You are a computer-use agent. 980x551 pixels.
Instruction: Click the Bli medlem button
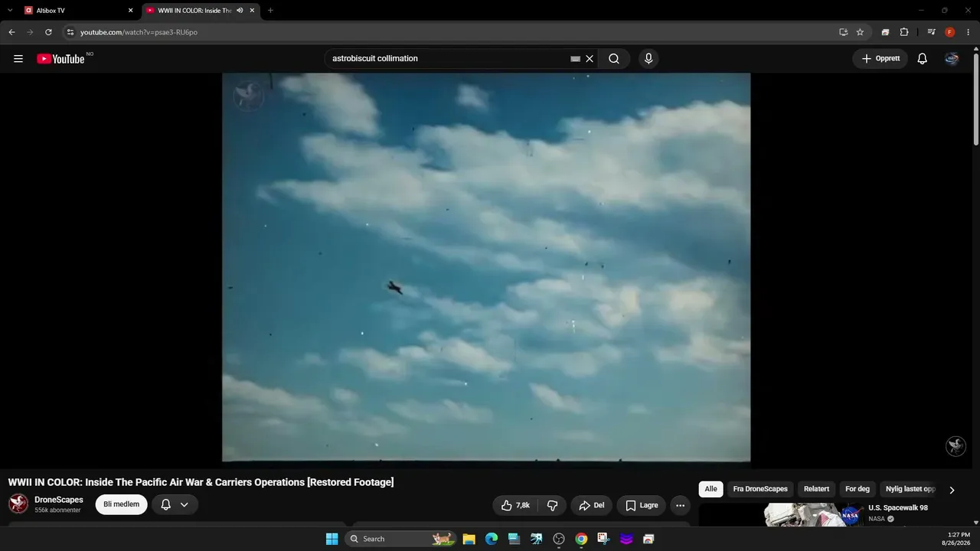point(121,504)
